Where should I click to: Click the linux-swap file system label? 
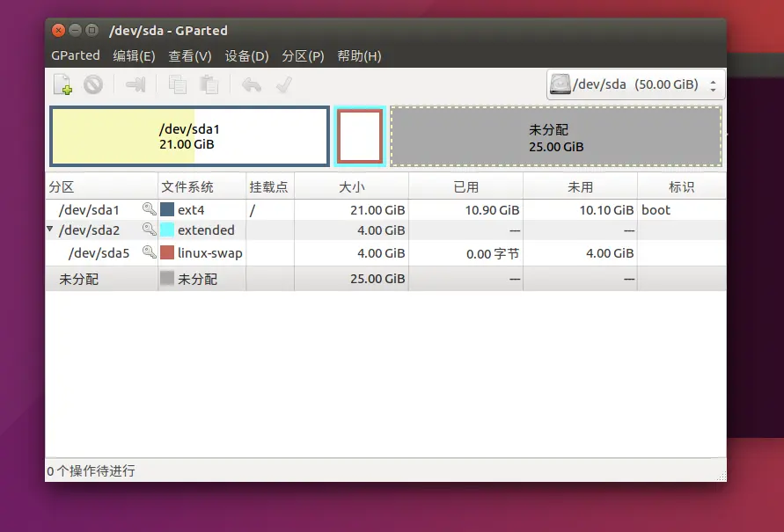tap(210, 252)
